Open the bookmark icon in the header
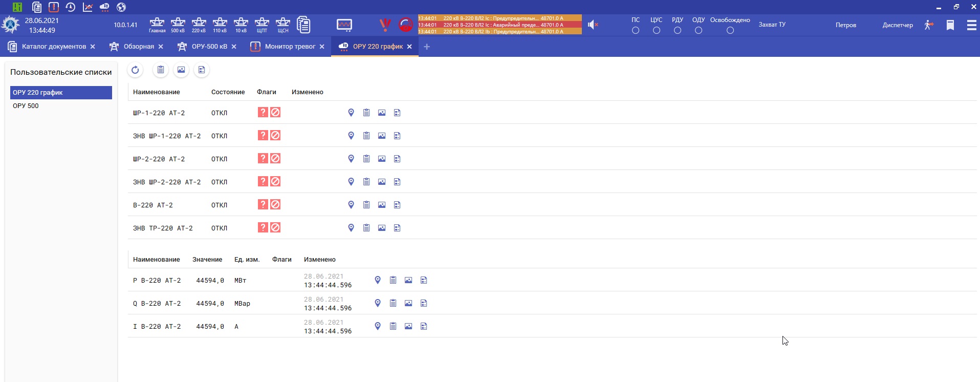This screenshot has height=382, width=980. pos(950,25)
